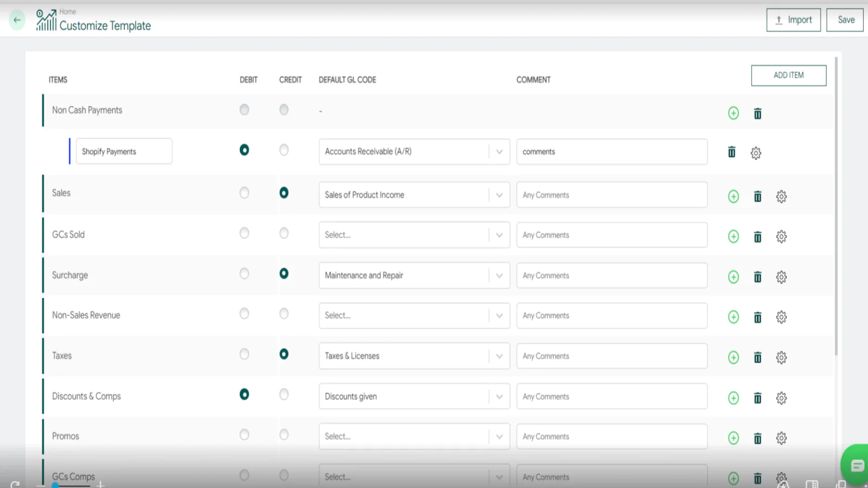This screenshot has width=868, height=488.
Task: Expand Taxes & Licenses dropdown
Action: (x=499, y=356)
